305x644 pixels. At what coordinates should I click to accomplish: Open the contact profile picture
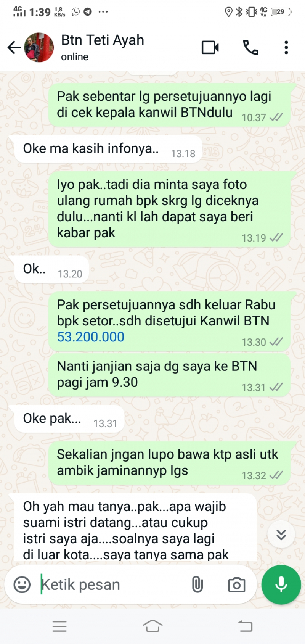39,48
